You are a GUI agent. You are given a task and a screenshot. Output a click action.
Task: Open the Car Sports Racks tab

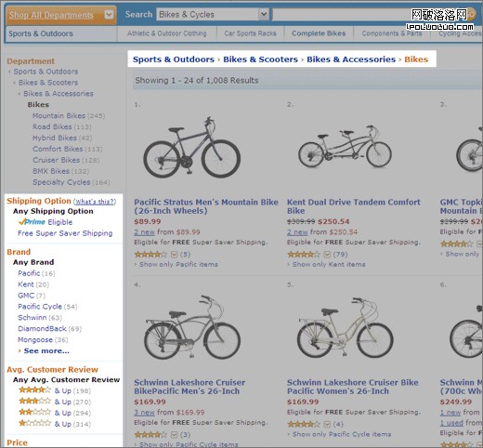click(250, 33)
